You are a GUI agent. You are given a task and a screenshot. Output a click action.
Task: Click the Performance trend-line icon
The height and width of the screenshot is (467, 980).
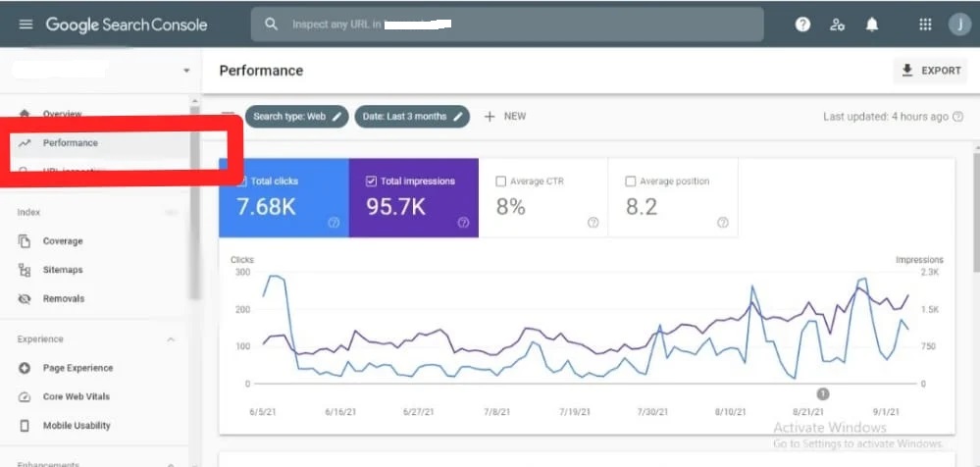pos(25,143)
